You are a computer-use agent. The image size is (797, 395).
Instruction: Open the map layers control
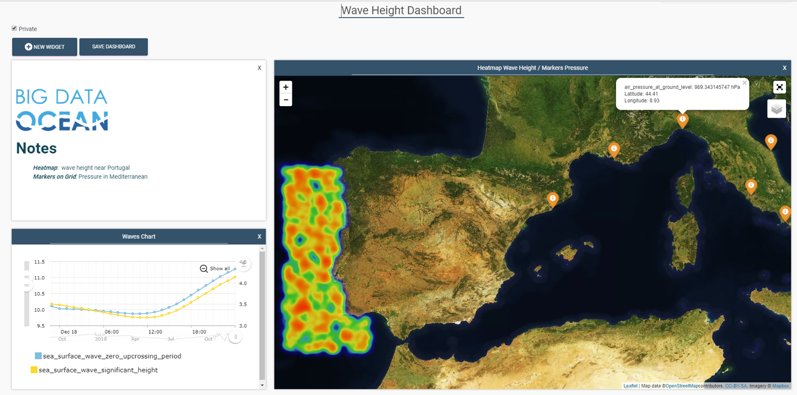[776, 109]
